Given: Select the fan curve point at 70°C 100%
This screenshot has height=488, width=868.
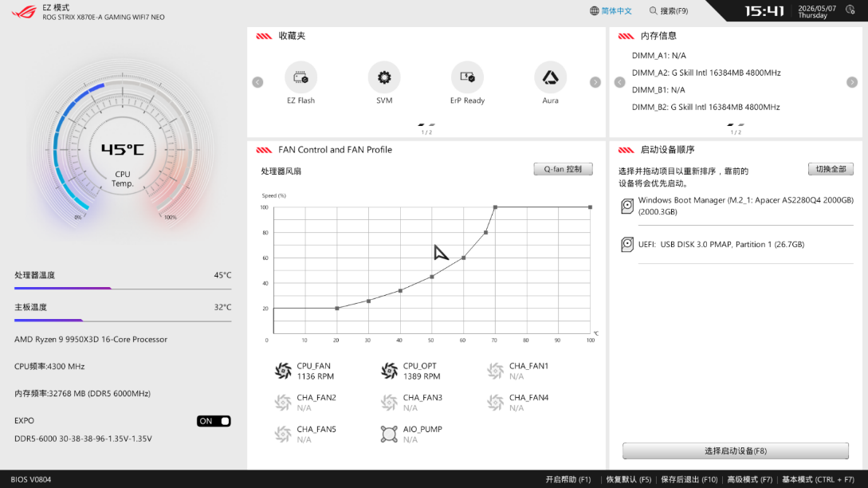Looking at the screenshot, I should click(495, 207).
